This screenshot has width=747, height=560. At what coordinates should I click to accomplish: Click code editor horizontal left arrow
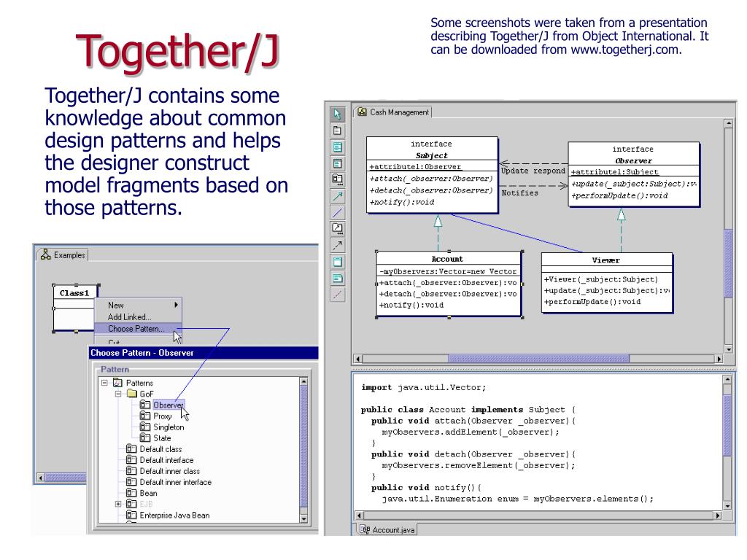(x=359, y=516)
